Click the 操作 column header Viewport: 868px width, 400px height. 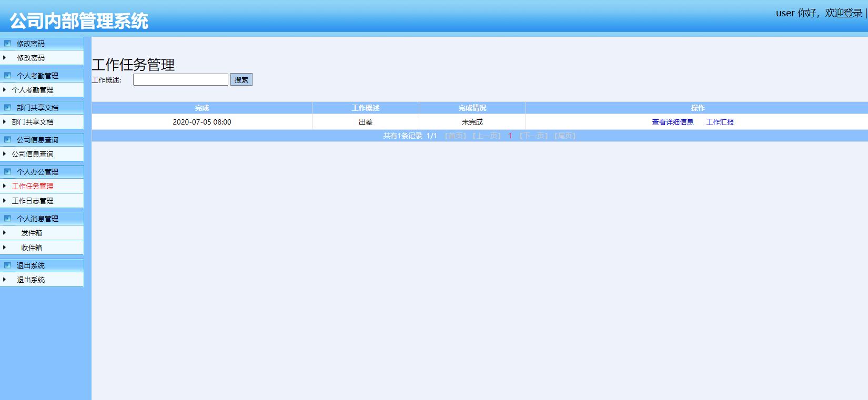coord(697,108)
